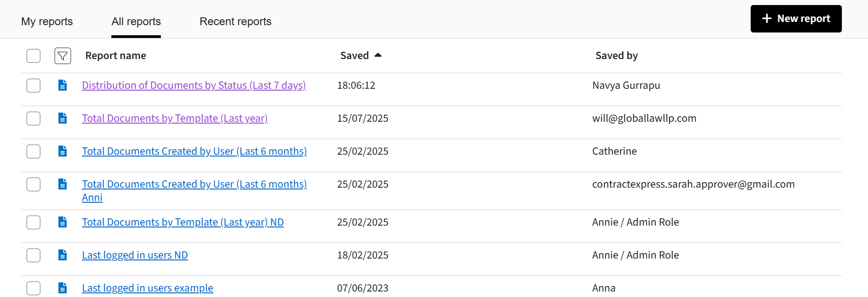Open the filter icon in the header row
This screenshot has height=297, width=868.
(x=63, y=55)
